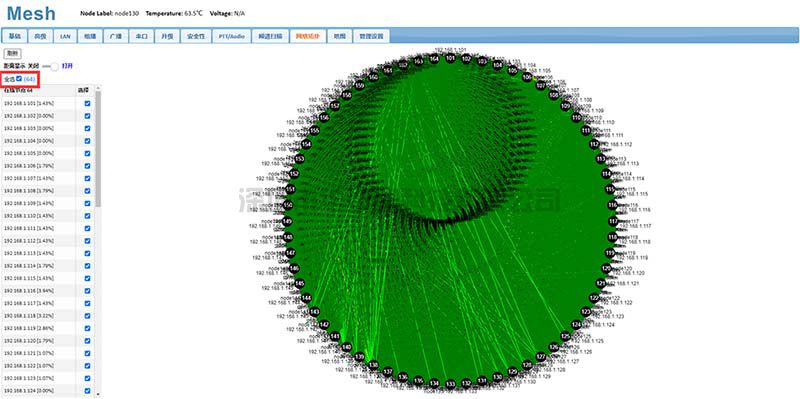The image size is (800, 399).
Task: Click node 151 circle in the topology
Action: pos(290,189)
